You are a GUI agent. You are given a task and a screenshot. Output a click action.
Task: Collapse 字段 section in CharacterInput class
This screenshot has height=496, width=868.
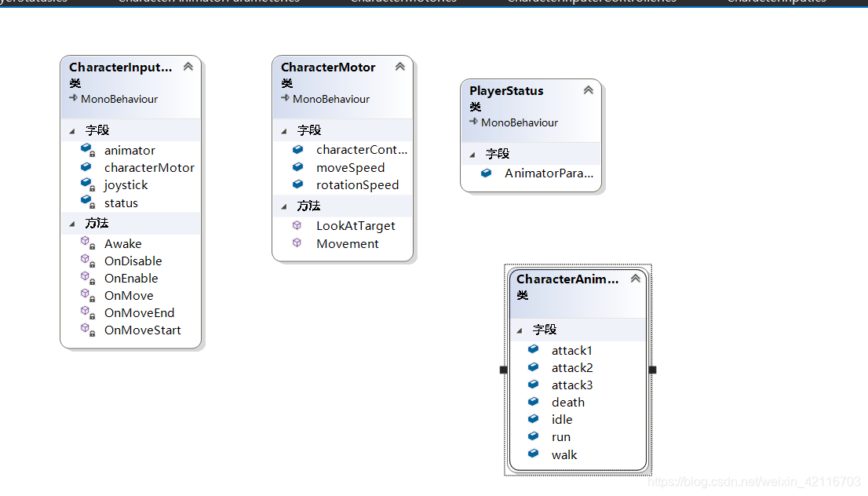72,131
